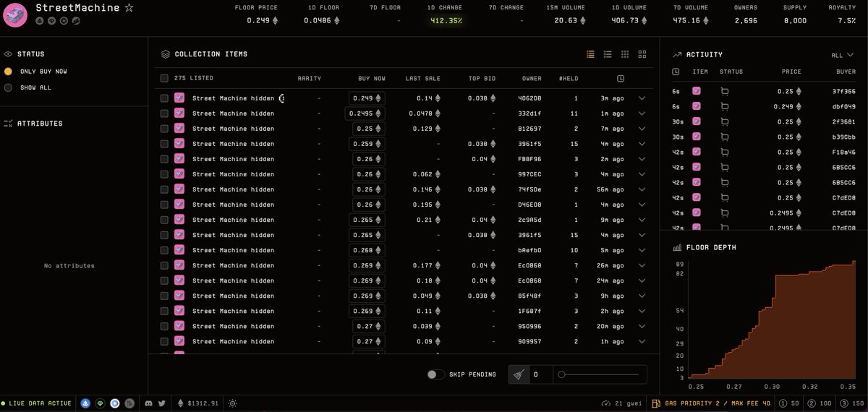The image size is (868, 412).
Task: Sort by the Owner column header
Action: [532, 78]
